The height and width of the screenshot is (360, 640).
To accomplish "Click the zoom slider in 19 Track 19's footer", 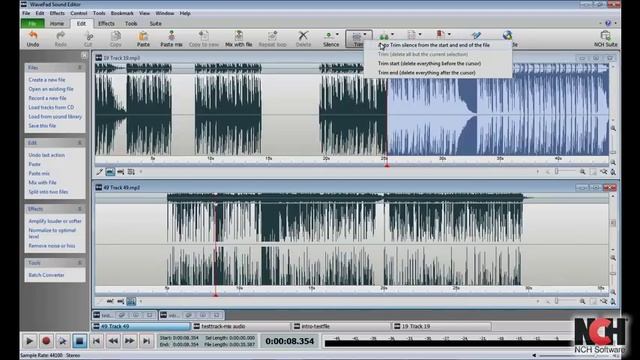I will [557, 172].
